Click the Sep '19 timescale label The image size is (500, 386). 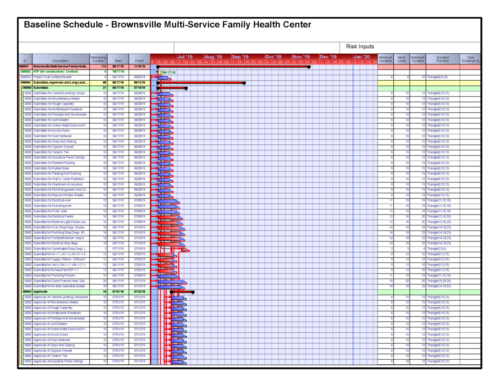(240, 57)
